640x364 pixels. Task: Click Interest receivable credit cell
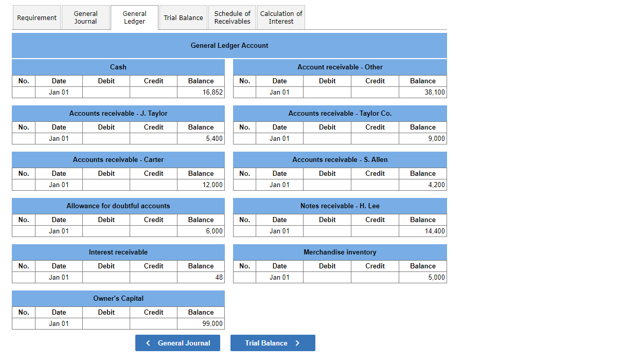(x=153, y=277)
